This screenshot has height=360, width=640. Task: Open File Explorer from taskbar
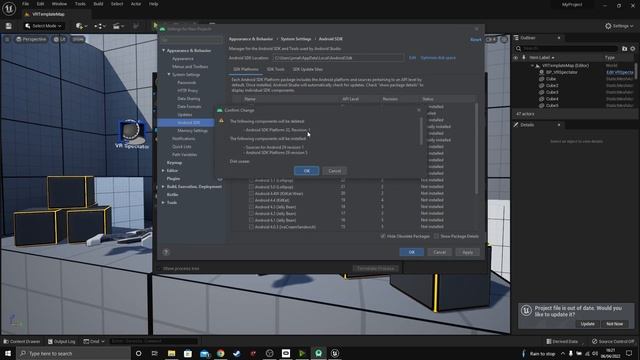(171, 353)
